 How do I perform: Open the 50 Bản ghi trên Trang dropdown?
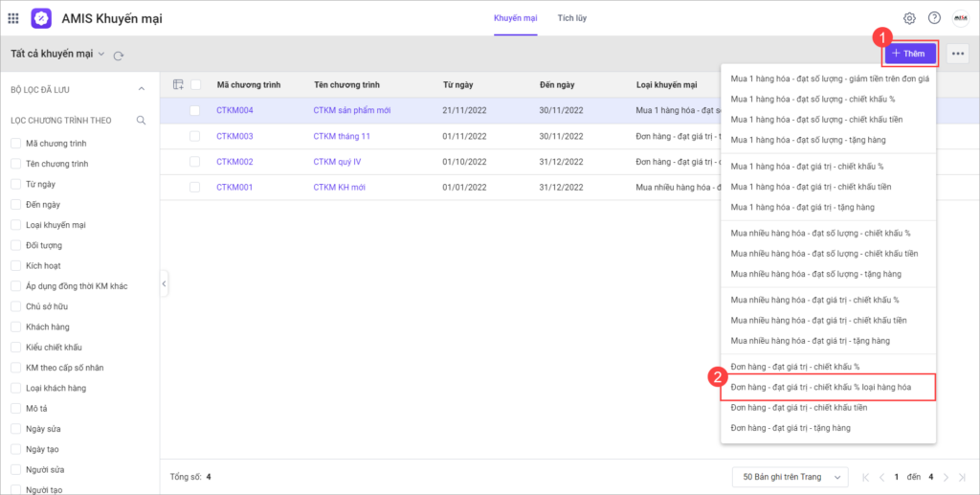click(790, 476)
